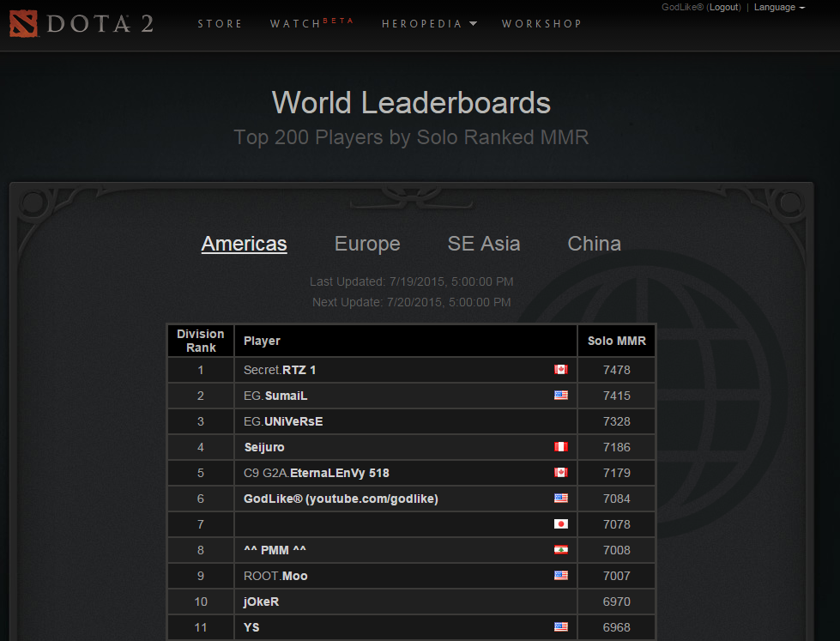
Task: Click MMR value 6968
Action: pyautogui.click(x=617, y=627)
